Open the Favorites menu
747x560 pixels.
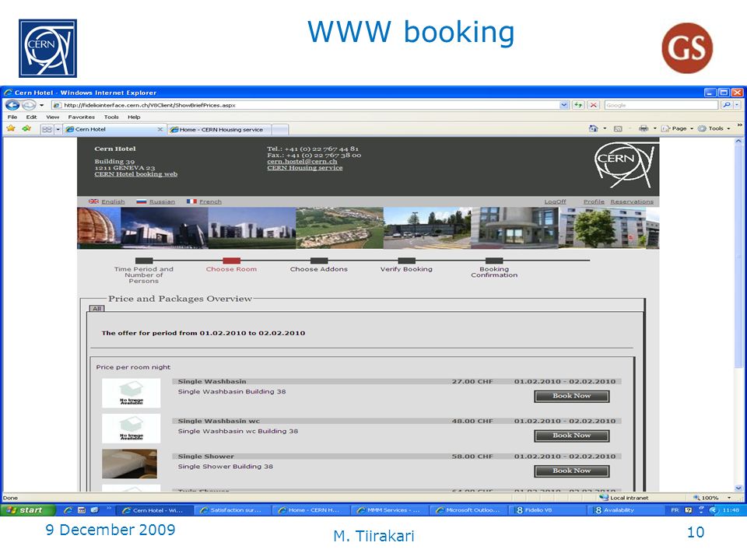tap(82, 117)
